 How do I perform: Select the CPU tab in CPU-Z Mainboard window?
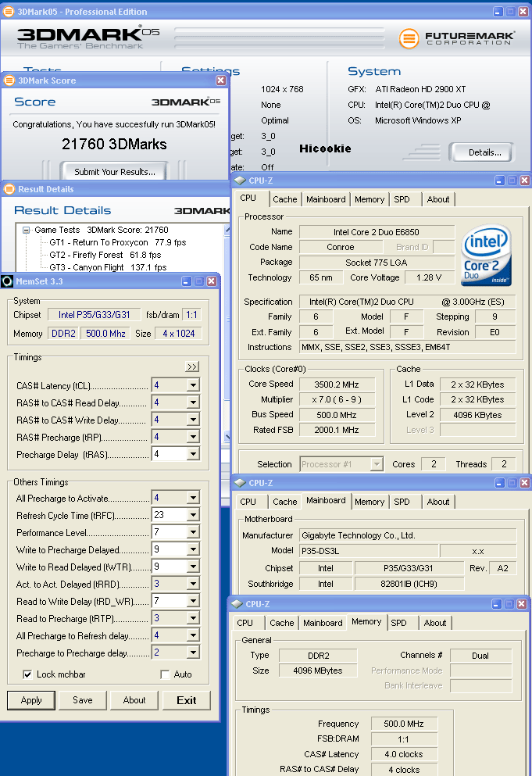(248, 502)
